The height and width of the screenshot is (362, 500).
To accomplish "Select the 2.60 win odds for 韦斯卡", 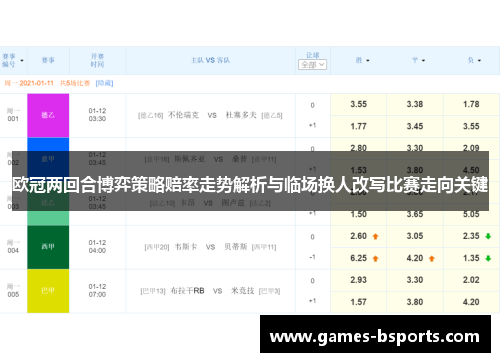I will (x=358, y=236).
